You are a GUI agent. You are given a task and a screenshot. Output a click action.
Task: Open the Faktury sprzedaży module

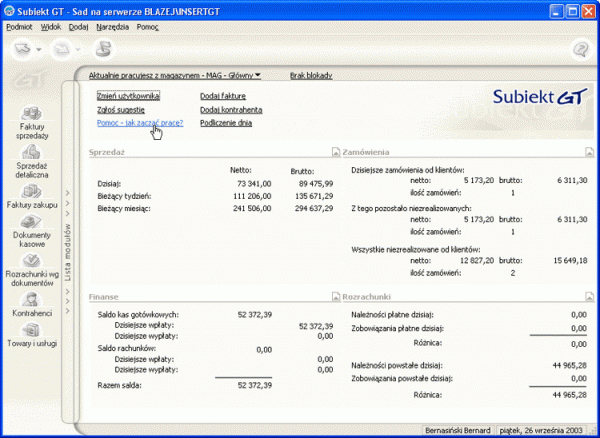click(33, 120)
